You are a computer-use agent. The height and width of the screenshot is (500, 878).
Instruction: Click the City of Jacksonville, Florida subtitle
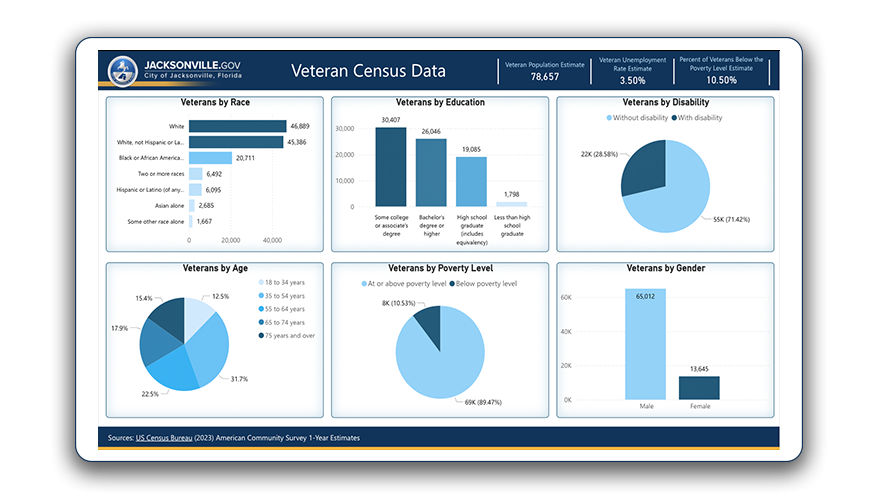pyautogui.click(x=193, y=76)
